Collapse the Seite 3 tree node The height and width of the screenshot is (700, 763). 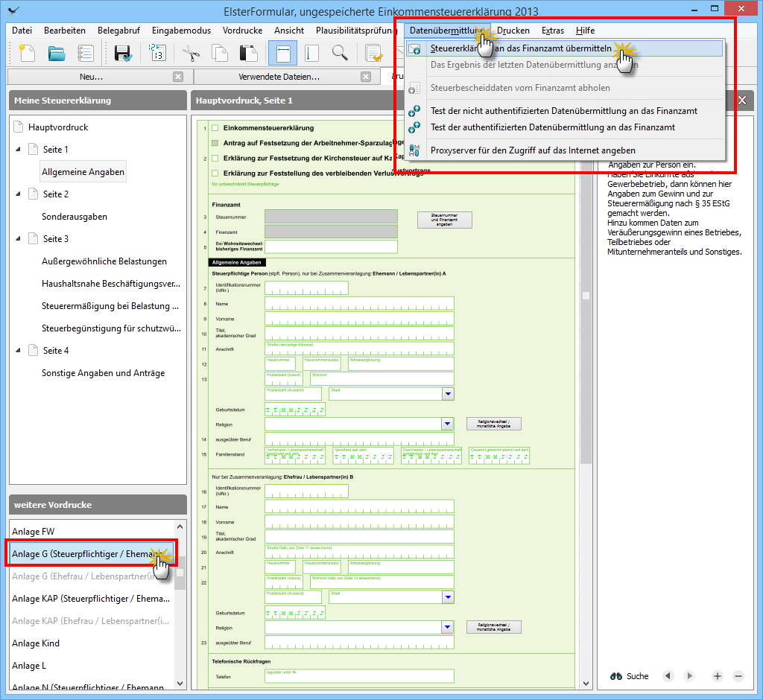pyautogui.click(x=18, y=239)
